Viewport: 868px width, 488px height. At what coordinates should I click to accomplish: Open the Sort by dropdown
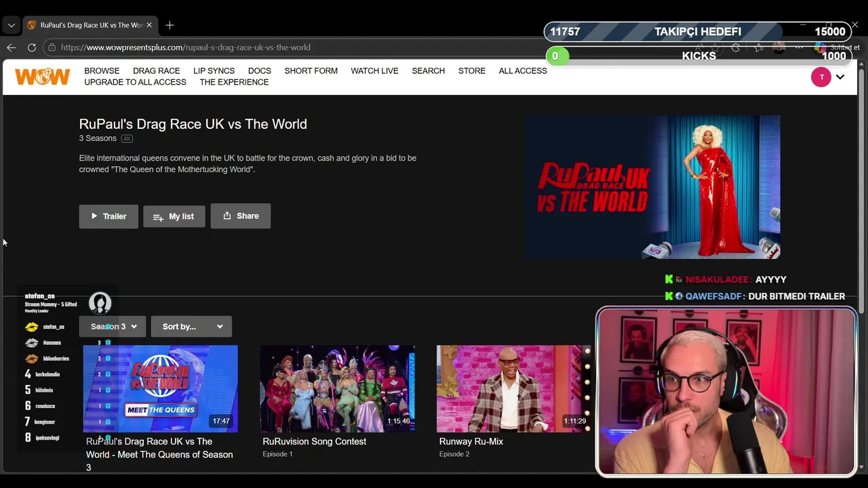point(191,327)
